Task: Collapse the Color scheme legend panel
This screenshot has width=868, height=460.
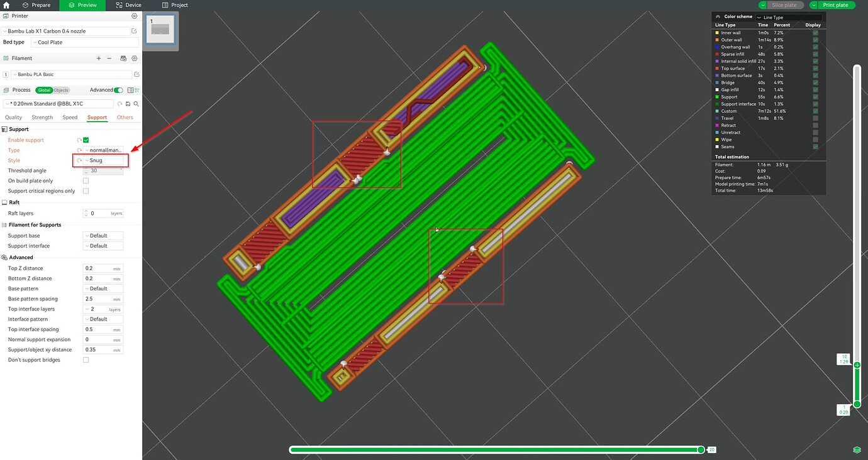Action: (x=718, y=17)
